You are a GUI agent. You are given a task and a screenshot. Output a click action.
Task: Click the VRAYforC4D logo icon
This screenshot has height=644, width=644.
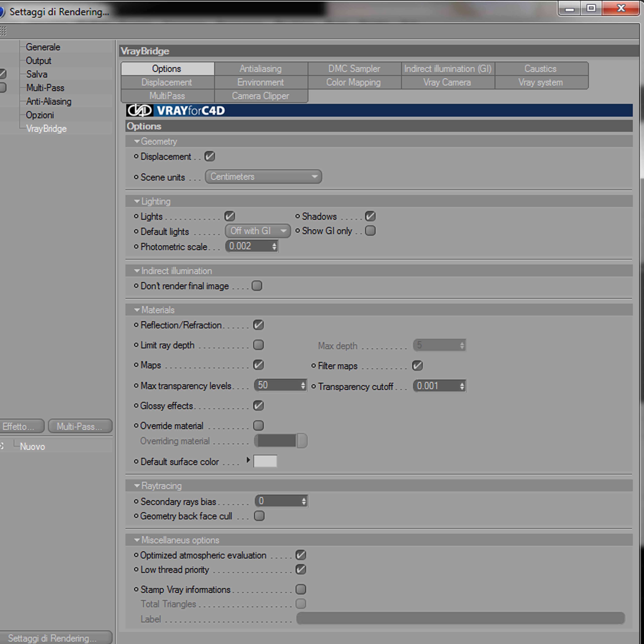139,110
